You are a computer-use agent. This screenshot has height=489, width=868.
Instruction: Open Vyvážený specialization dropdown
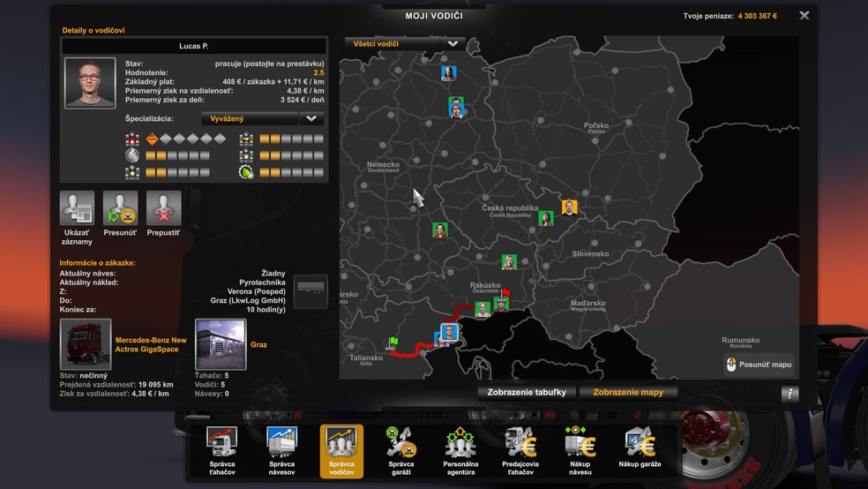click(262, 118)
